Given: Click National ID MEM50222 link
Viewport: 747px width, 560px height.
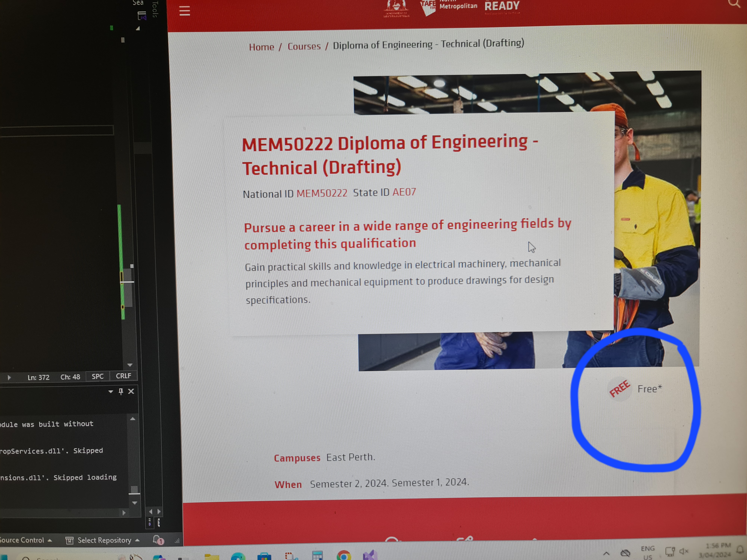Looking at the screenshot, I should [322, 193].
